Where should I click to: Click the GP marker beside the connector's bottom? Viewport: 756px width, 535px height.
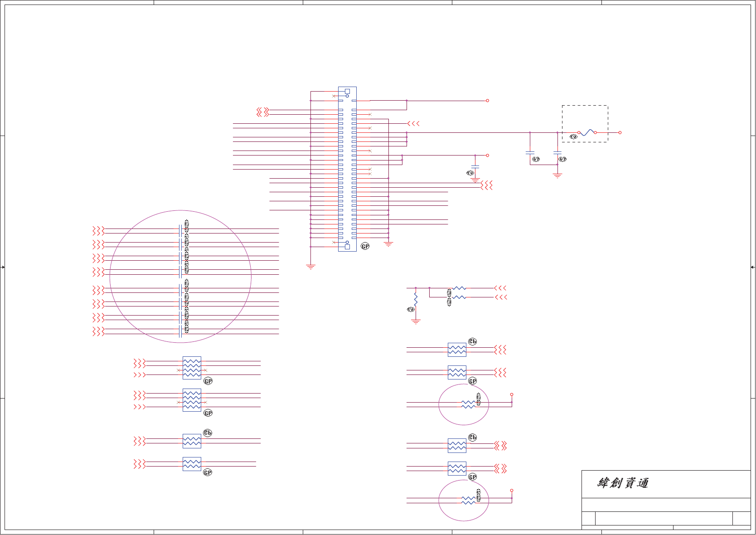(x=365, y=246)
